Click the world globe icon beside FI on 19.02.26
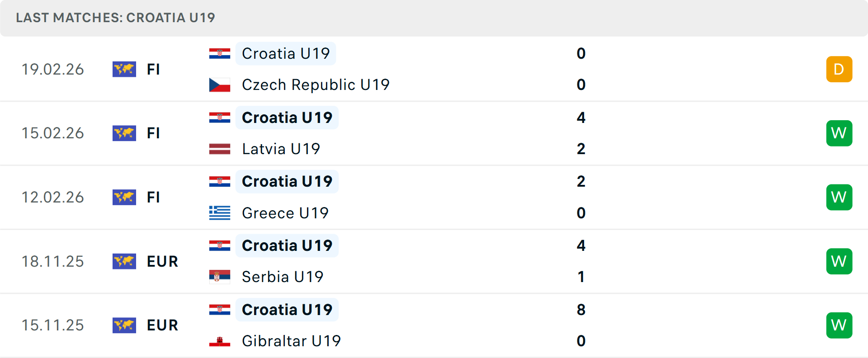 [x=124, y=69]
